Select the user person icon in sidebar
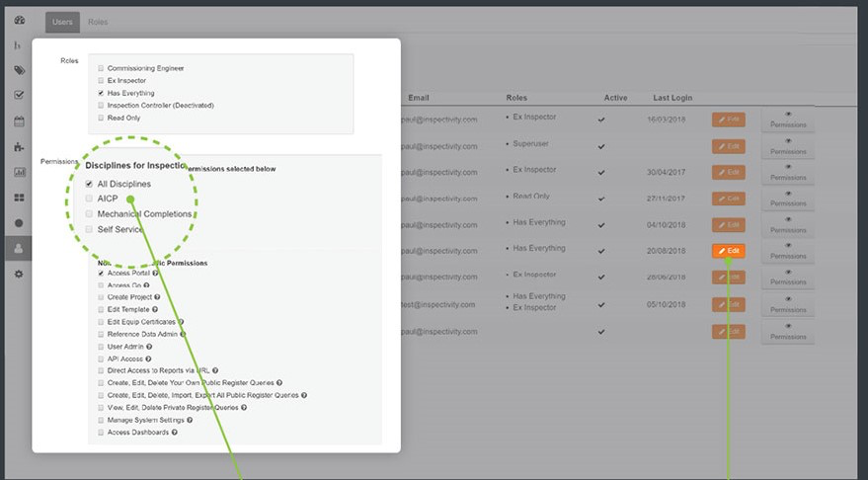 pos(19,249)
